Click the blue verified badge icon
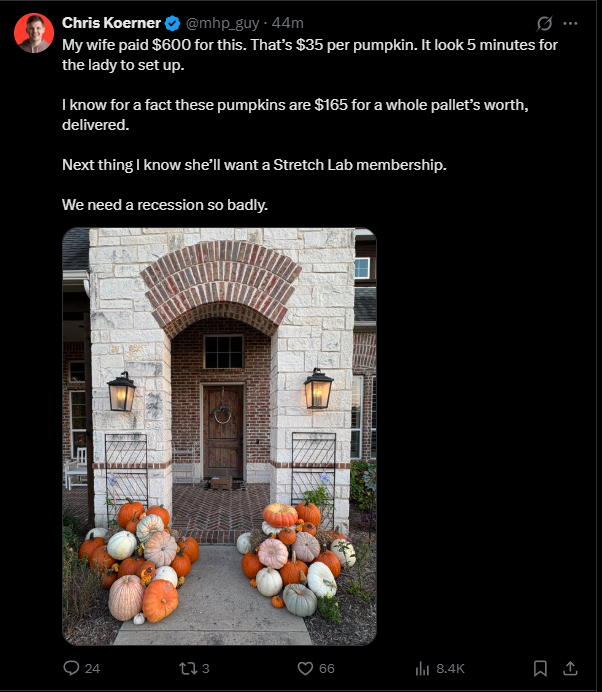Viewport: 602px width, 692px height. pyautogui.click(x=173, y=23)
